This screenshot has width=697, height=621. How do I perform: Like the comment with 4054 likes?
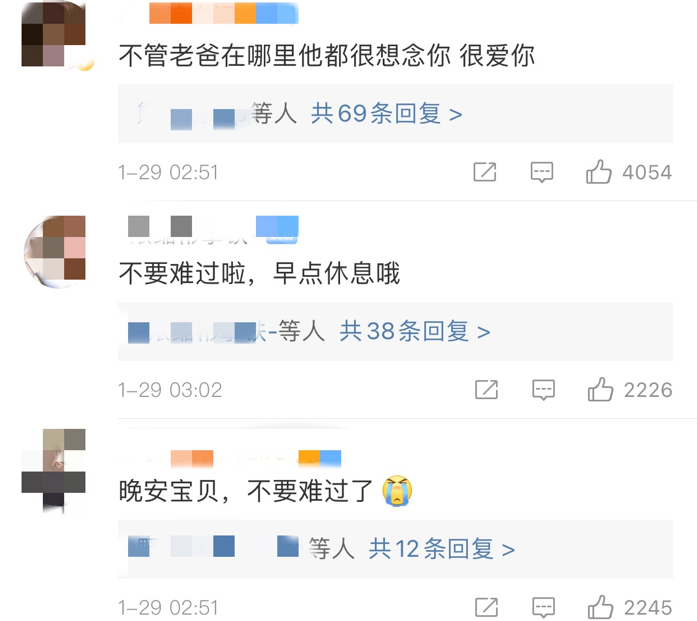click(x=598, y=172)
